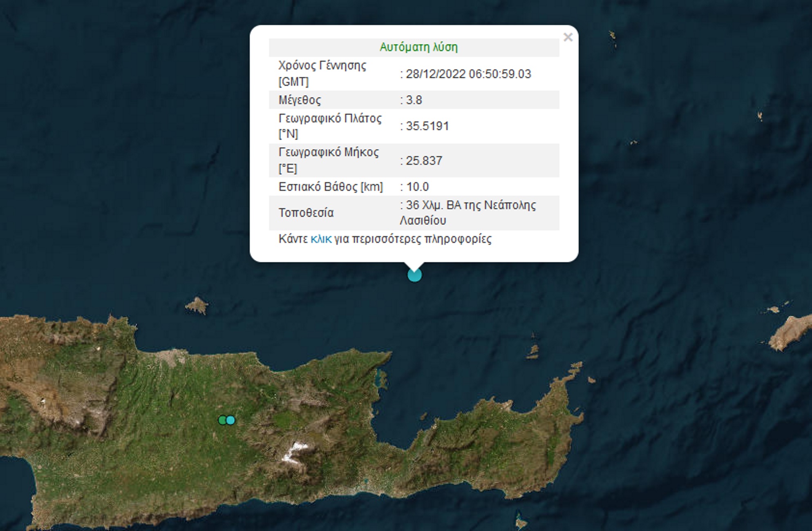
Task: Click the longitude value 25.837
Action: [x=424, y=161]
